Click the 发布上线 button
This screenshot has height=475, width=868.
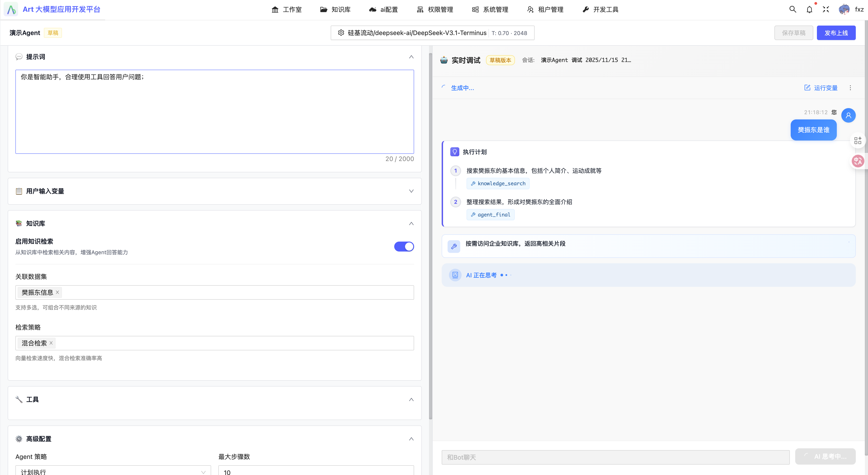coord(836,33)
